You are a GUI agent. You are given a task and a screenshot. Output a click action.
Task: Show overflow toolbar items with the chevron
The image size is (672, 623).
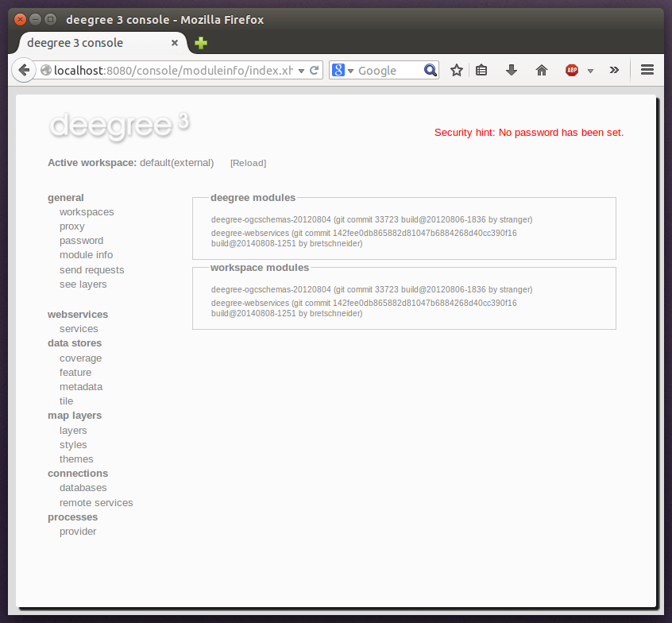tap(614, 70)
